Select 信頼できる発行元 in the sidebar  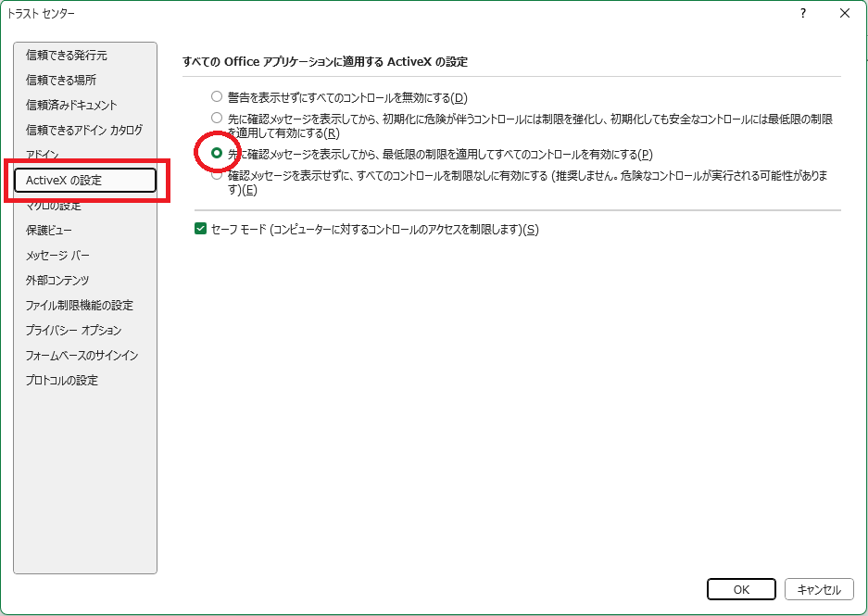coord(67,56)
